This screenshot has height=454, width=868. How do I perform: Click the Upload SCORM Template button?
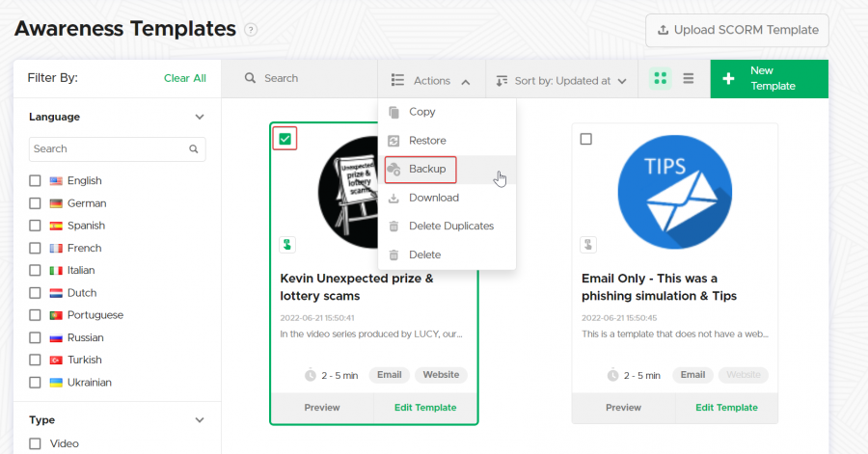coord(737,30)
